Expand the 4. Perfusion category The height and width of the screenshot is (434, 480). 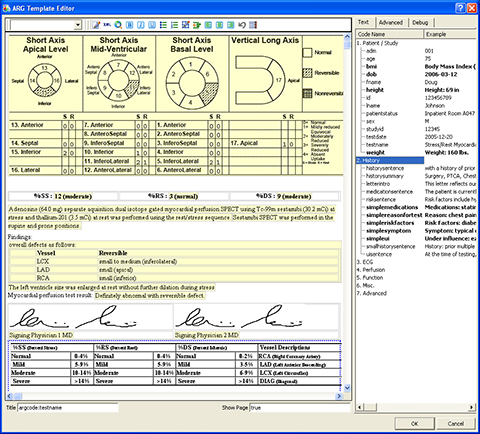pos(371,270)
